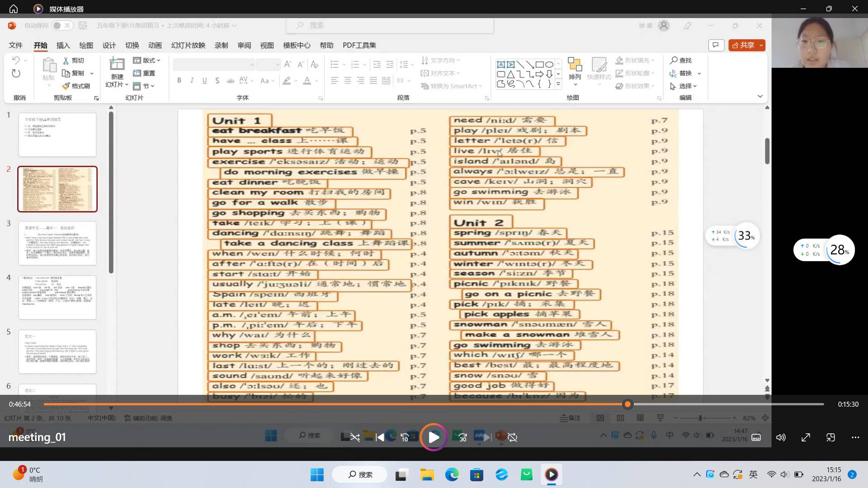Toggle shuffle mode in the media player

(x=355, y=437)
